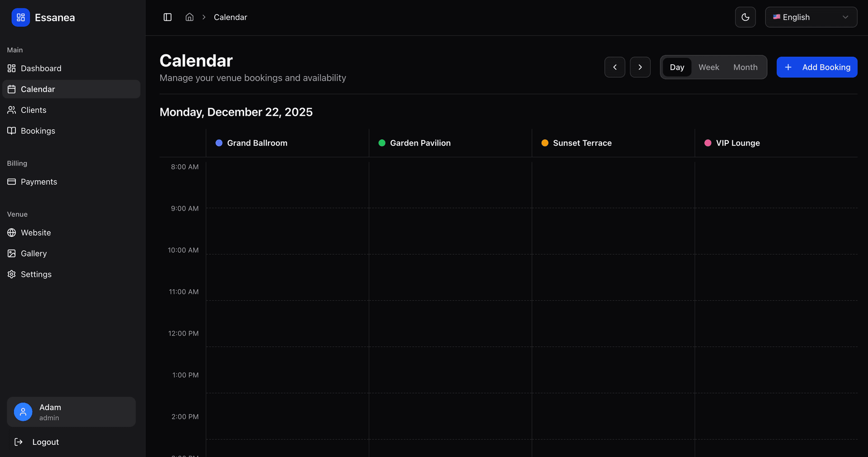Click the Bookings book icon
The image size is (868, 457).
click(x=12, y=131)
